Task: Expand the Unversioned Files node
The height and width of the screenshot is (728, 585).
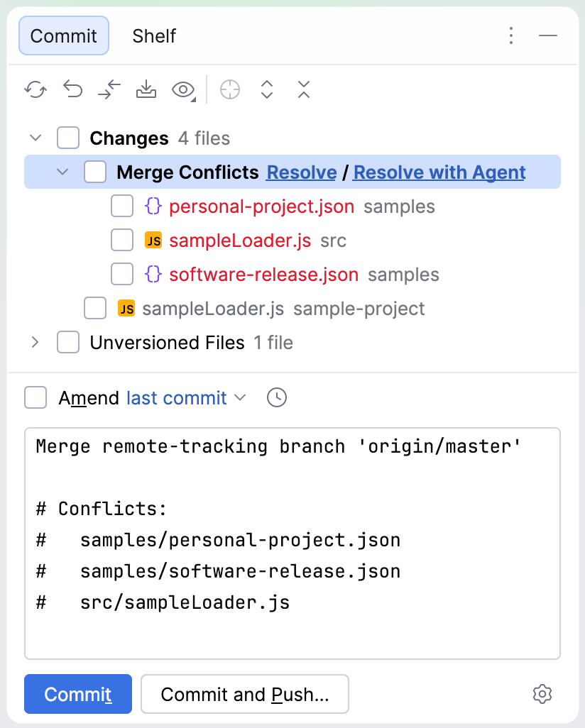Action: click(35, 343)
